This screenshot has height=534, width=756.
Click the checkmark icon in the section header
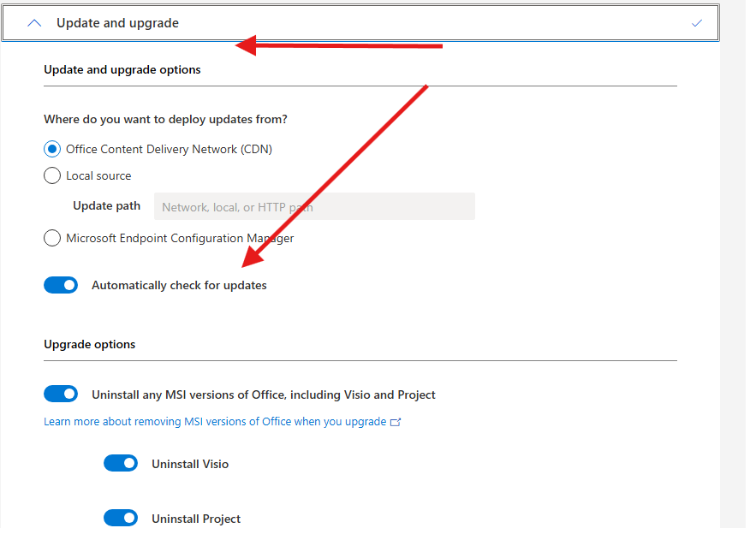coord(696,23)
